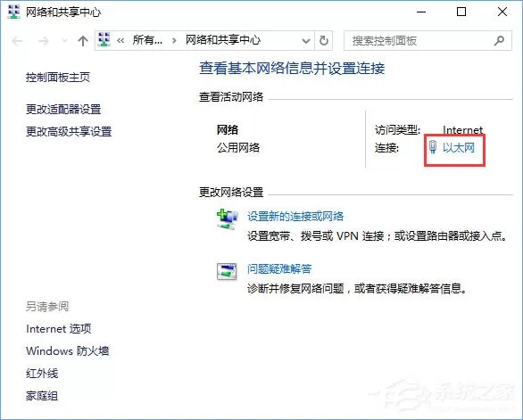
Task: Open Windows 防火墙 link
Action: (x=67, y=350)
